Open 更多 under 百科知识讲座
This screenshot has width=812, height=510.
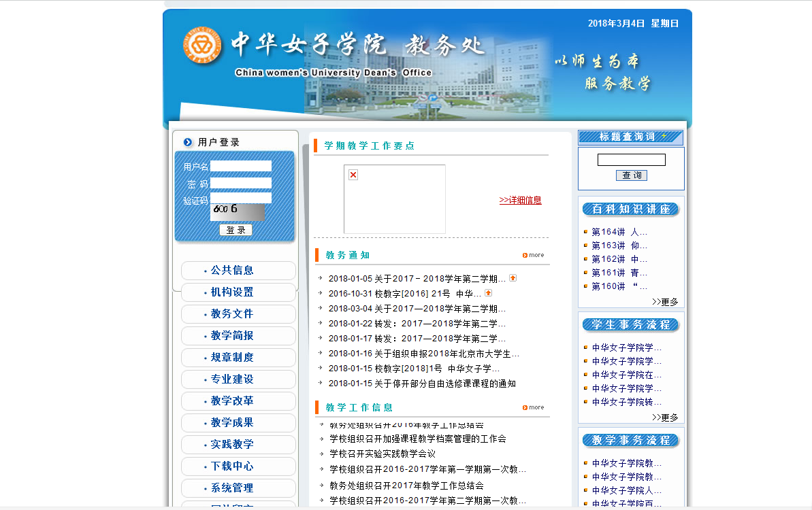[665, 302]
